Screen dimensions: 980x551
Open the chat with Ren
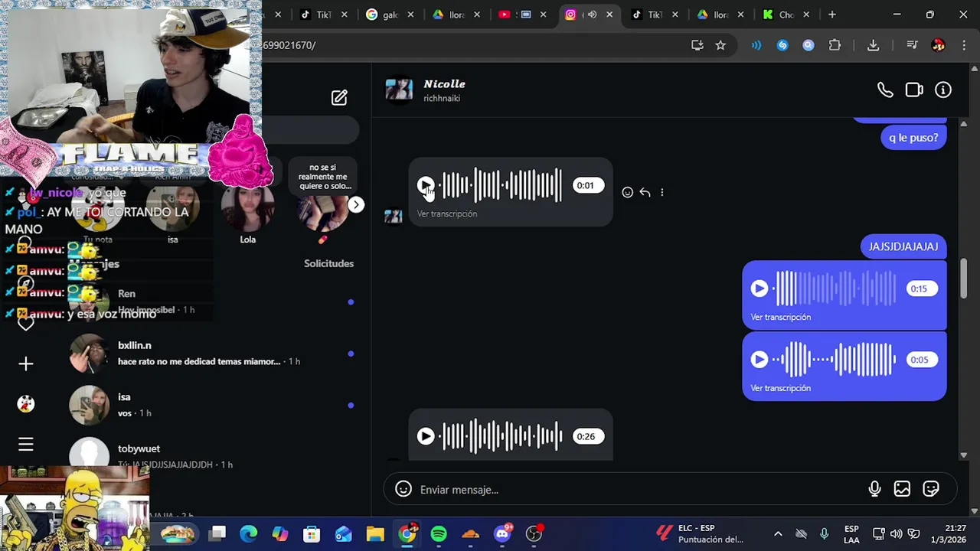point(213,302)
